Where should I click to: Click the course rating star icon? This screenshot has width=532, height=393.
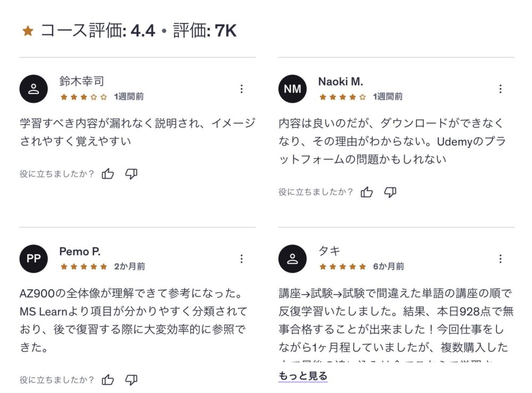pos(28,31)
